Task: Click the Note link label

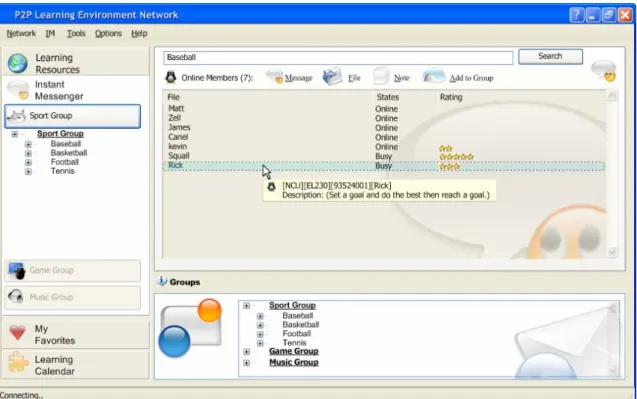Action: click(x=401, y=78)
